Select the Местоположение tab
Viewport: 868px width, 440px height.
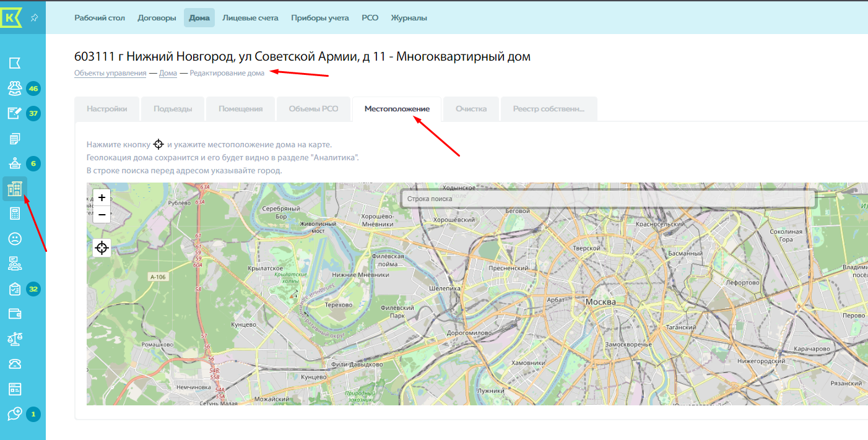397,109
